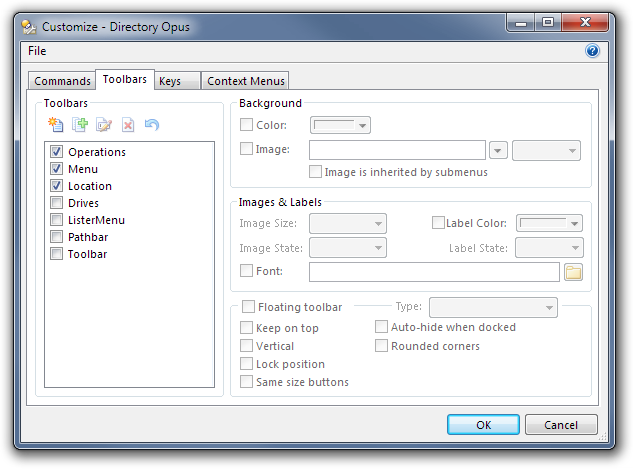The height and width of the screenshot is (469, 633).
Task: Check the Vertical option
Action: 246,345
